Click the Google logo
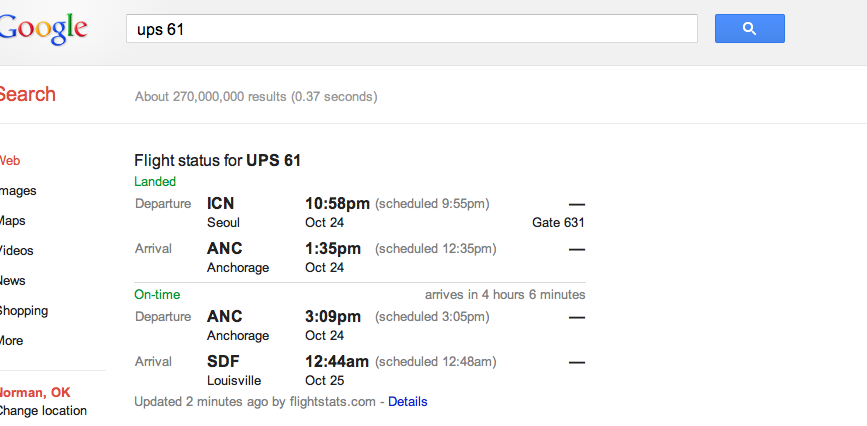Viewport: 867px width, 426px height. [x=43, y=29]
